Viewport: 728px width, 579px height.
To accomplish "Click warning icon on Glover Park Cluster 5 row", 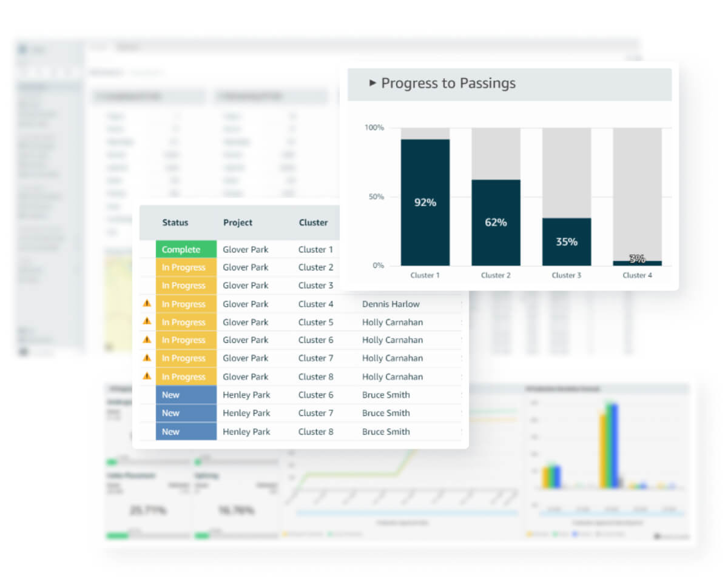I will [x=146, y=322].
